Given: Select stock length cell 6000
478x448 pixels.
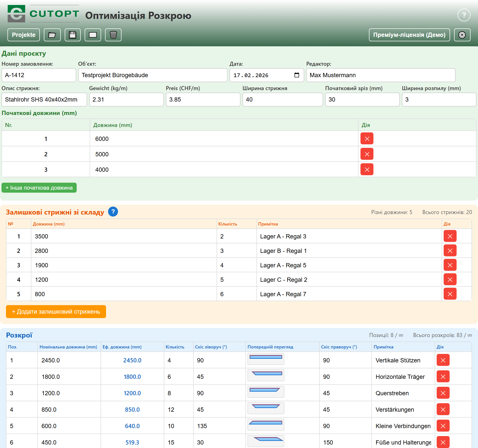Looking at the screenshot, I should (224, 139).
